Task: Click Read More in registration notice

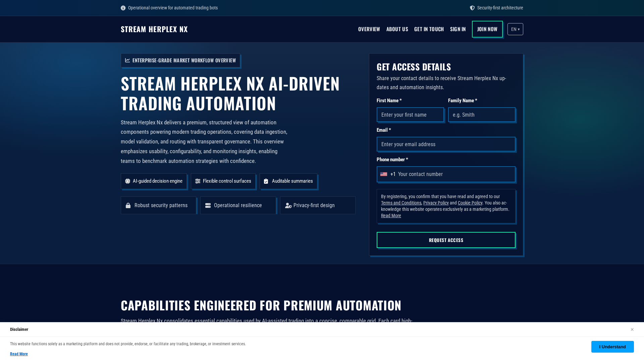Action: coord(391,216)
